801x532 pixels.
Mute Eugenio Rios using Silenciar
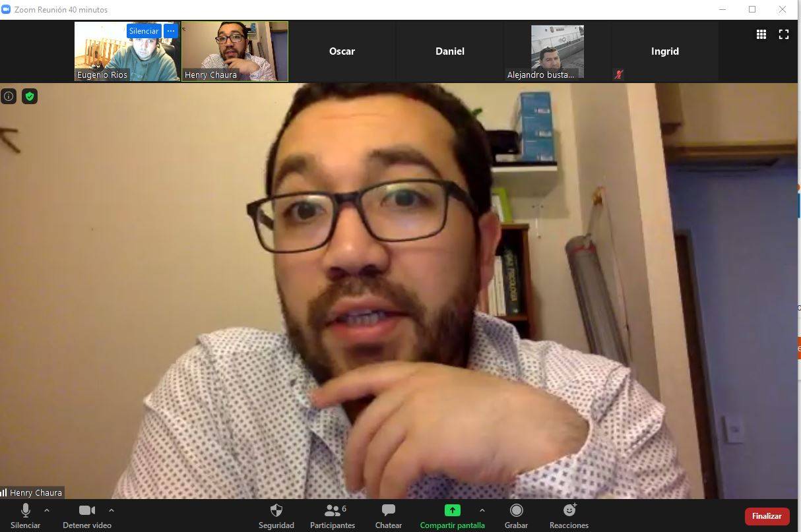143,31
